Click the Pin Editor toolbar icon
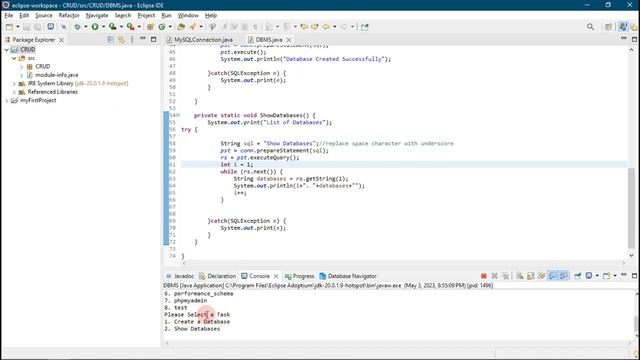 (364, 27)
